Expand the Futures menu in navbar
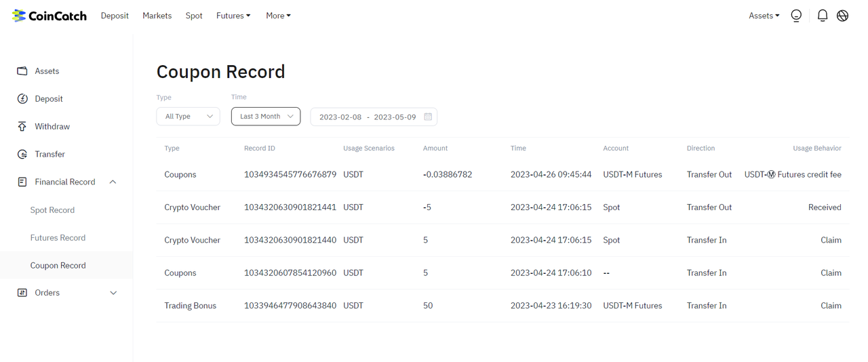 (233, 16)
